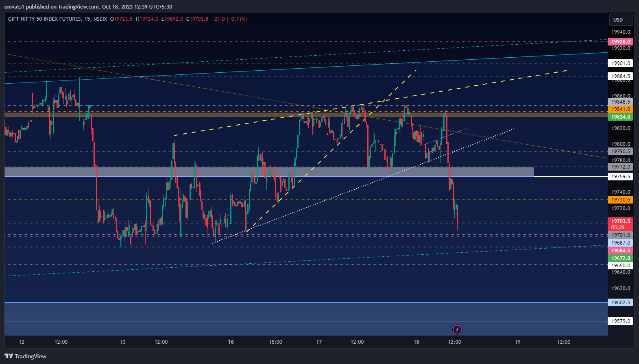
Task: Click the 19920.0 price scale value
Action: pyautogui.click(x=621, y=48)
